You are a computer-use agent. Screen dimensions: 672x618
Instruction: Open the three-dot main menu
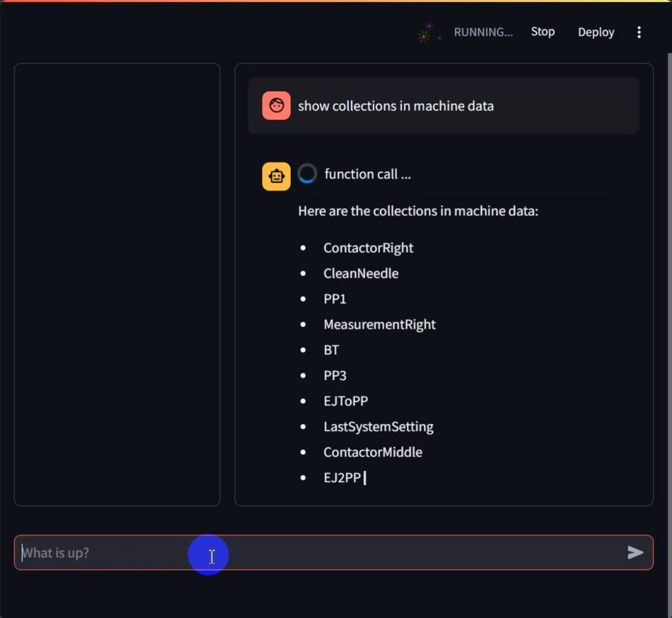pyautogui.click(x=639, y=33)
